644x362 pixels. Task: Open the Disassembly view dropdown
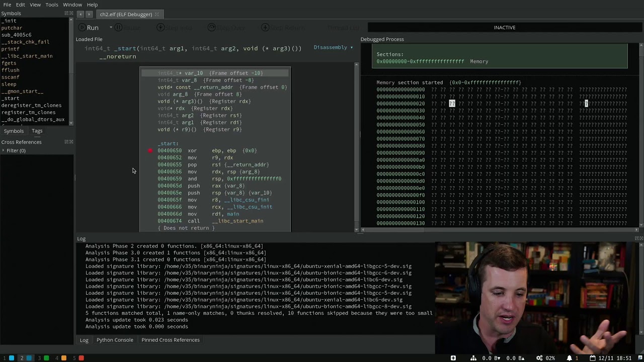[x=333, y=47]
